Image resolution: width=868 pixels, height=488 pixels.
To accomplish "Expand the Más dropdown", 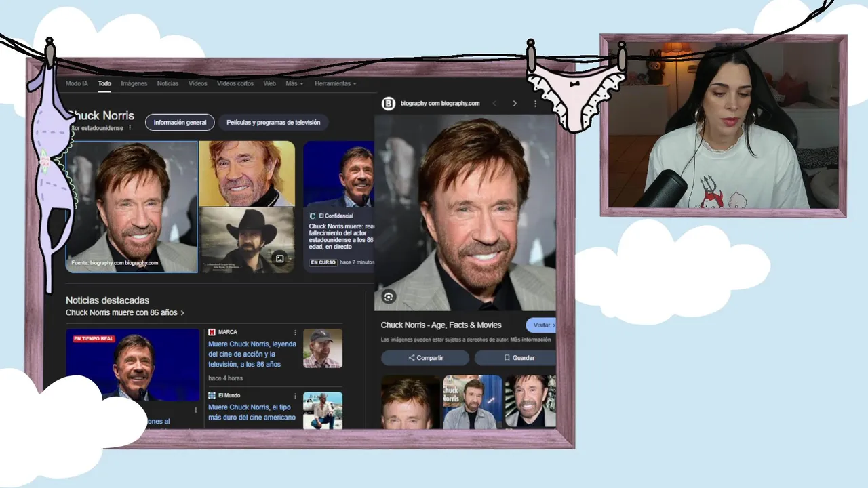I will (294, 83).
